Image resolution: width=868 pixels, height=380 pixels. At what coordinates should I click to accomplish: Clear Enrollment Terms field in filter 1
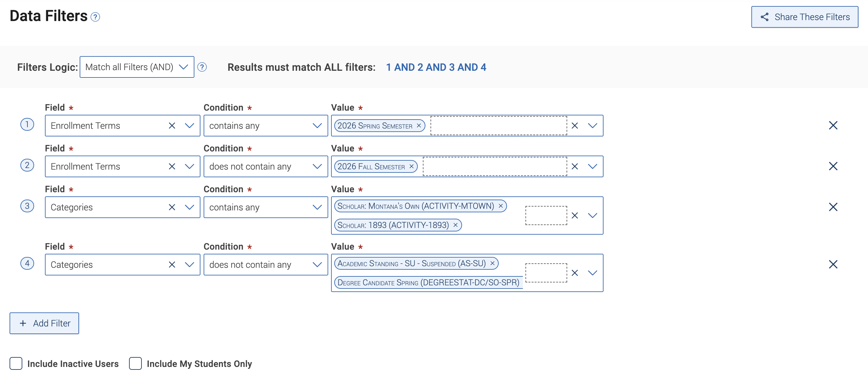click(172, 126)
